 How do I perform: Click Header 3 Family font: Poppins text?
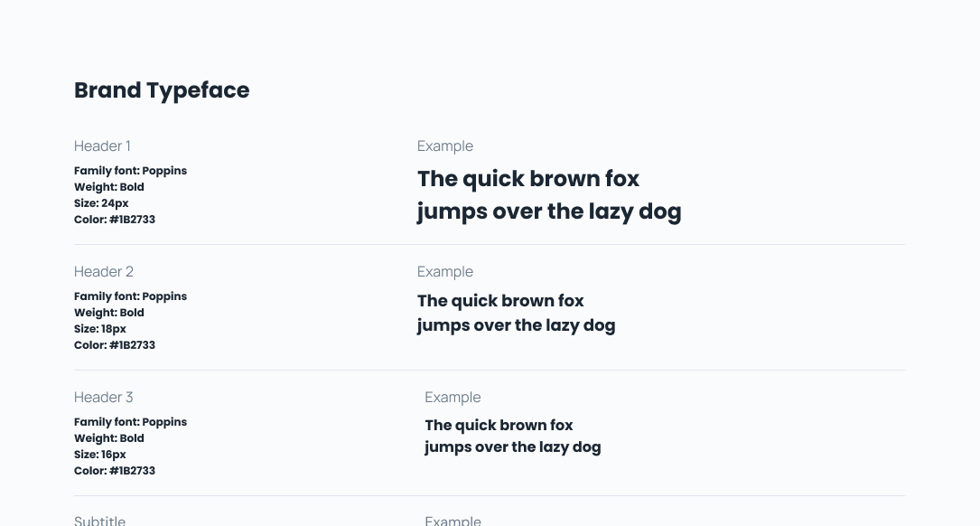point(131,422)
